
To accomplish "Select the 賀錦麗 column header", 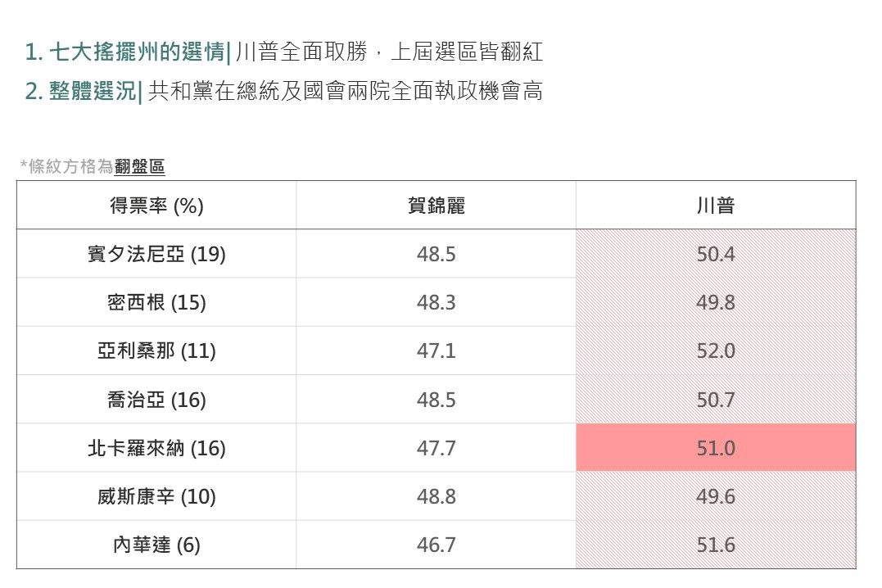I will click(x=436, y=206).
